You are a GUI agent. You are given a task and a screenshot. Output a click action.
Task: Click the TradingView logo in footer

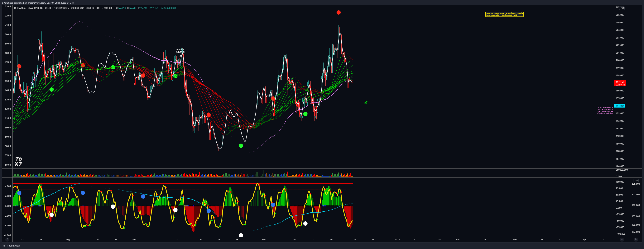[11, 246]
